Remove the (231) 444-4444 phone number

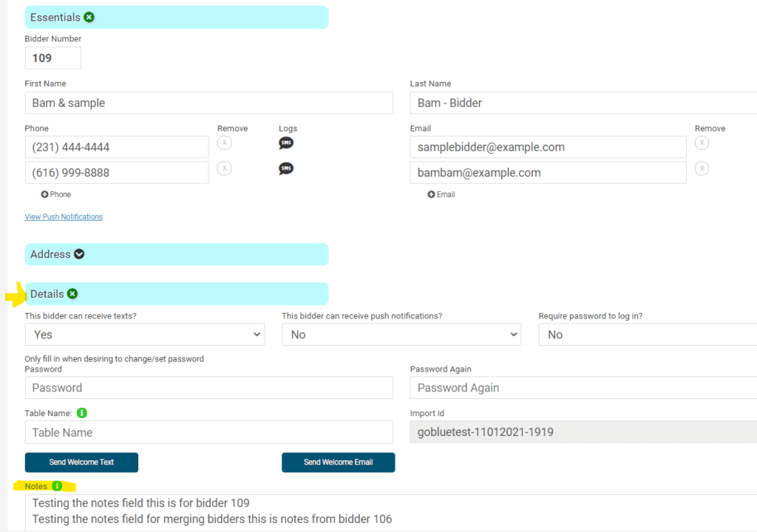[225, 143]
